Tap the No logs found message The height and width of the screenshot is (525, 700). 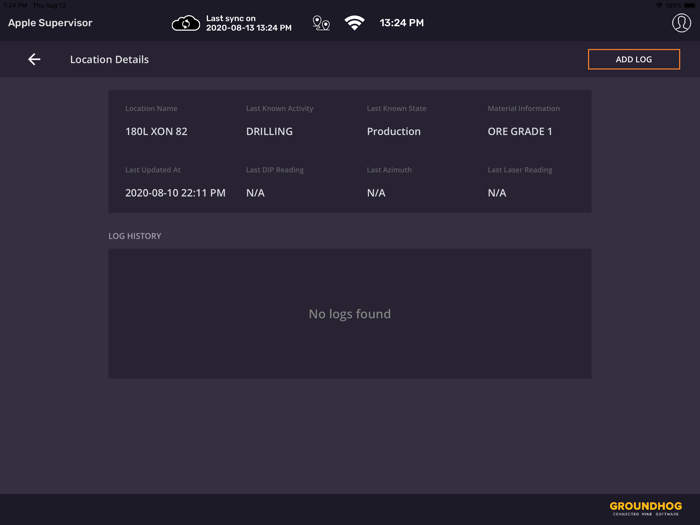tap(349, 314)
